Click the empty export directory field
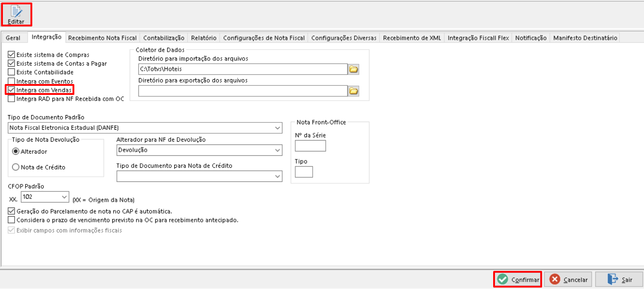The height and width of the screenshot is (289, 644). pyautogui.click(x=243, y=91)
